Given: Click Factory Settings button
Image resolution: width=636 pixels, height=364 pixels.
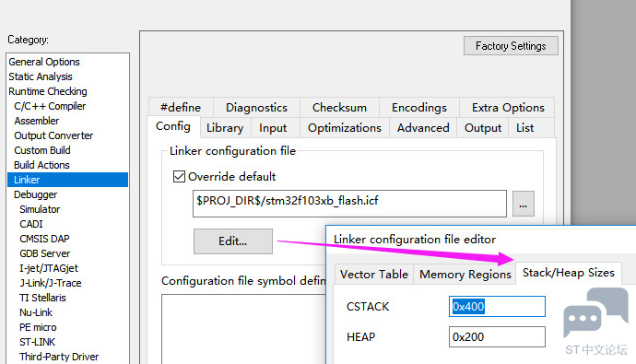Looking at the screenshot, I should [511, 46].
